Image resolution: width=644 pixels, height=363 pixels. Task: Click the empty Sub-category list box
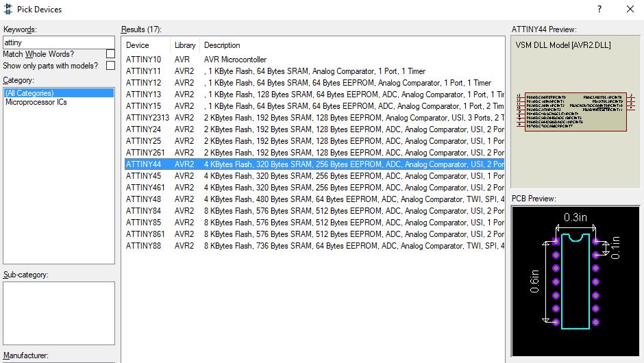click(59, 313)
